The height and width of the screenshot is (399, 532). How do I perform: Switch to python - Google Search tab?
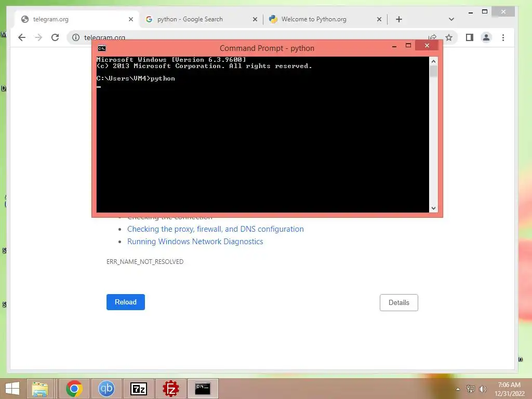[201, 19]
